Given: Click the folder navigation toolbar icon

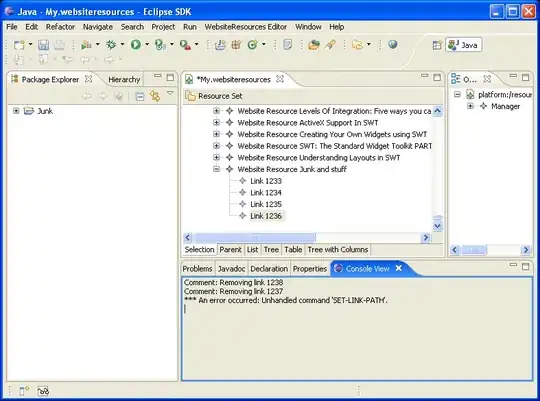Looking at the screenshot, I should pyautogui.click(x=357, y=45).
